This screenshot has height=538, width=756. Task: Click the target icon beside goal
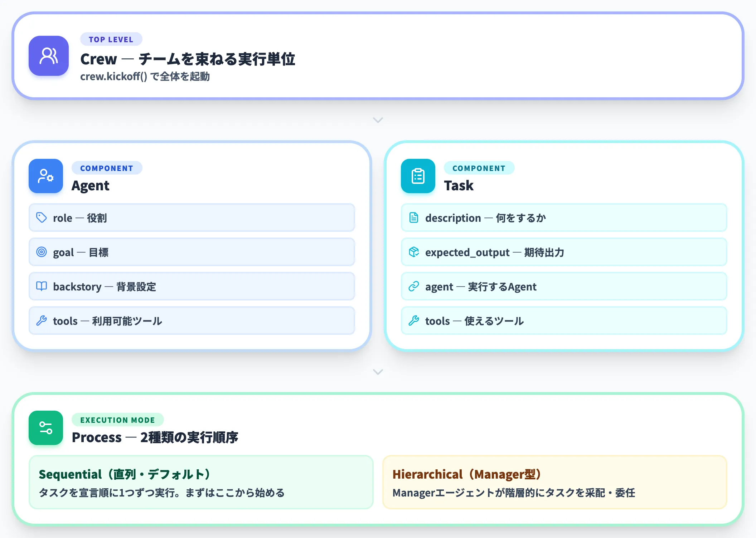pos(42,252)
